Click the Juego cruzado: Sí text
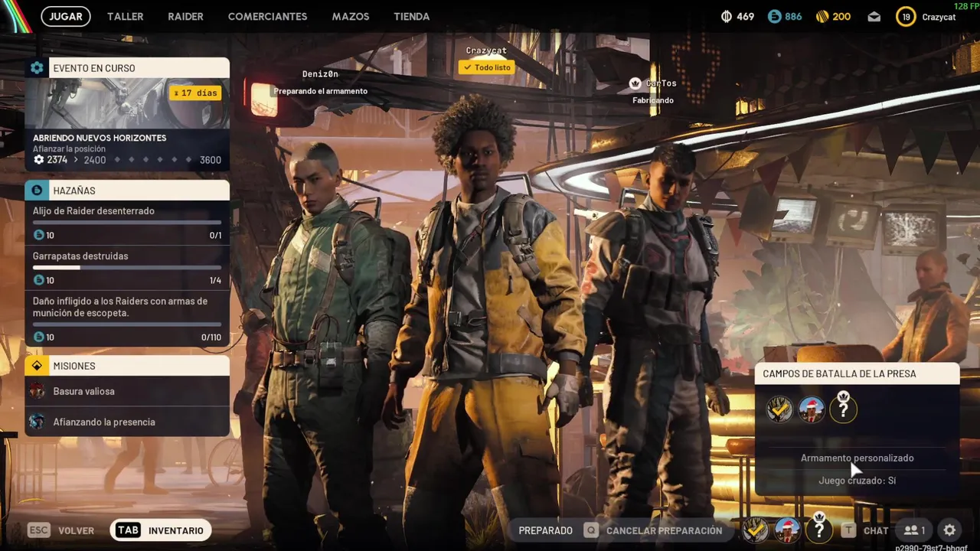The height and width of the screenshot is (551, 980). click(857, 481)
